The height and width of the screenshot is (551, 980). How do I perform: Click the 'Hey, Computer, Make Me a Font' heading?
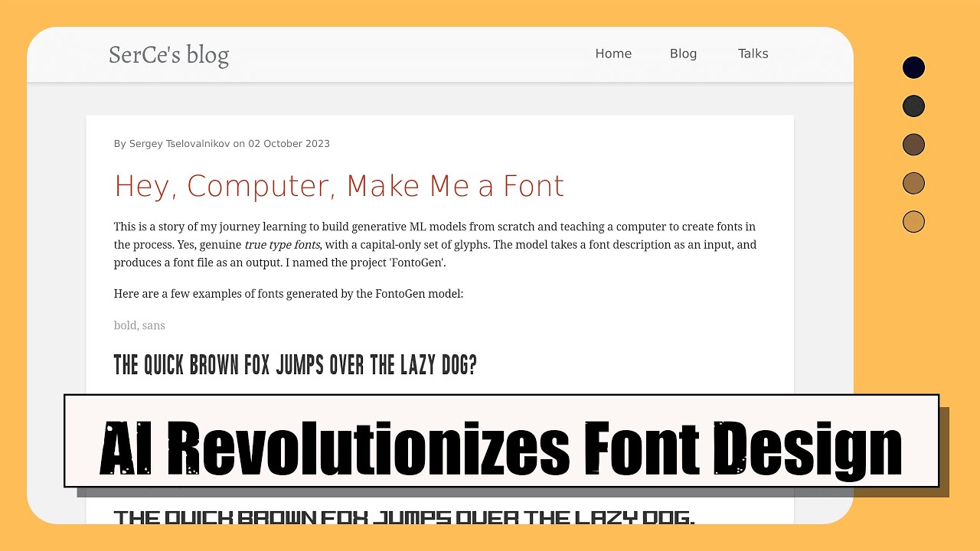(339, 186)
